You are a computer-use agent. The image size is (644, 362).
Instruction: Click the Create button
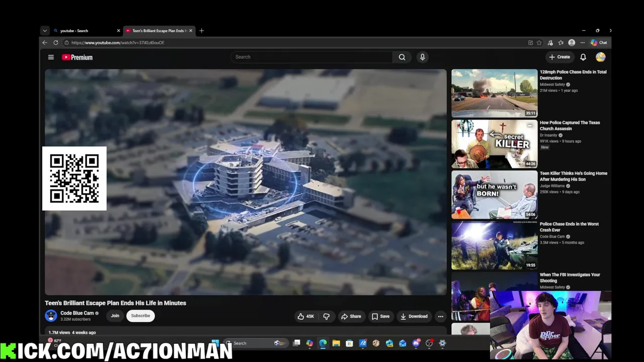559,57
